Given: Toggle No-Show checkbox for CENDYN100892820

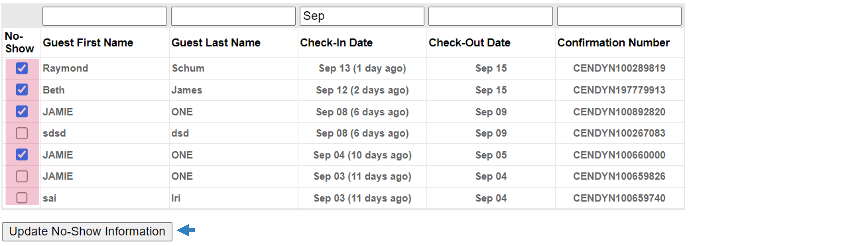Looking at the screenshot, I should point(22,111).
